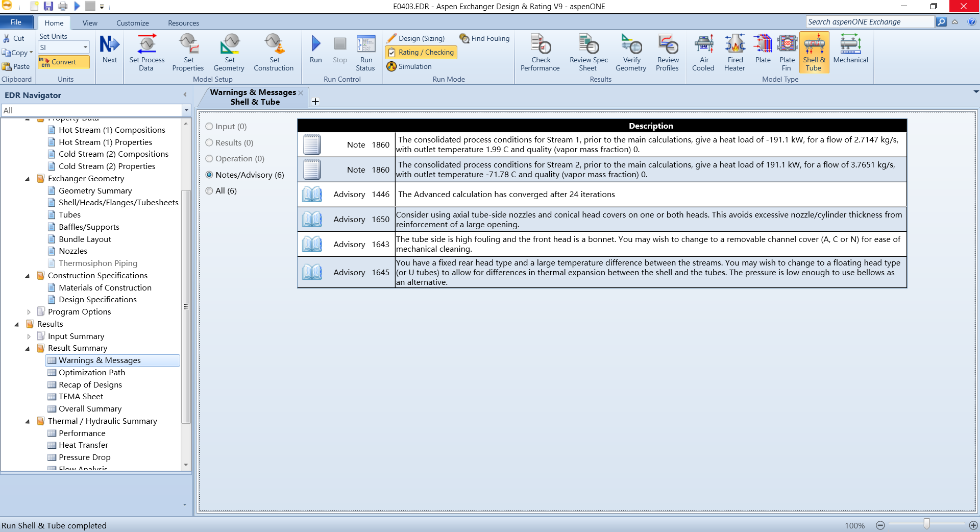Click the aspenONE Exchange search magnifier icon

[x=941, y=22]
